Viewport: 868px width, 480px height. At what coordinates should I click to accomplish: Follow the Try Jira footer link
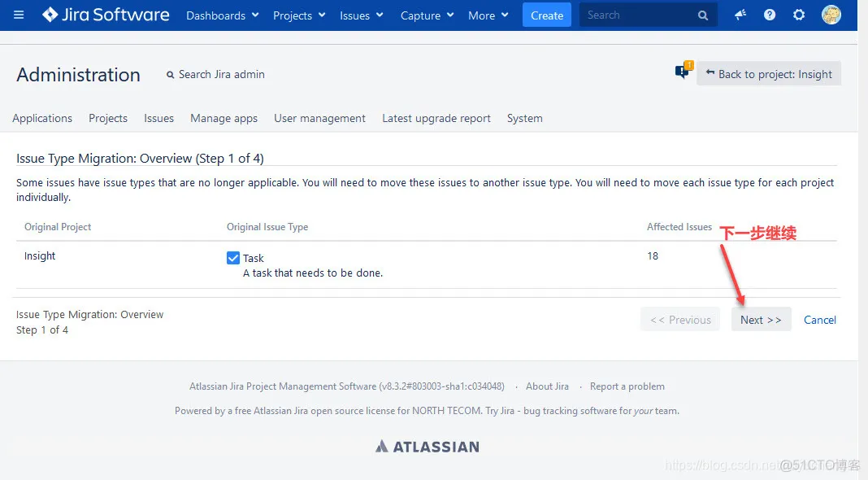tap(499, 411)
